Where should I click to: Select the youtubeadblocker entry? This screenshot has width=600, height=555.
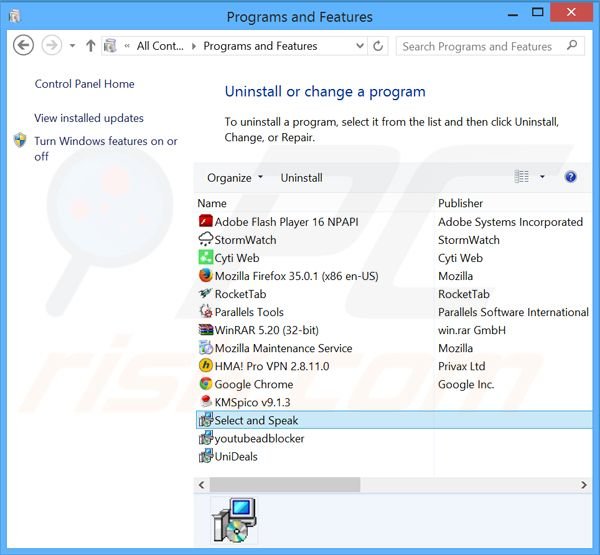click(259, 438)
